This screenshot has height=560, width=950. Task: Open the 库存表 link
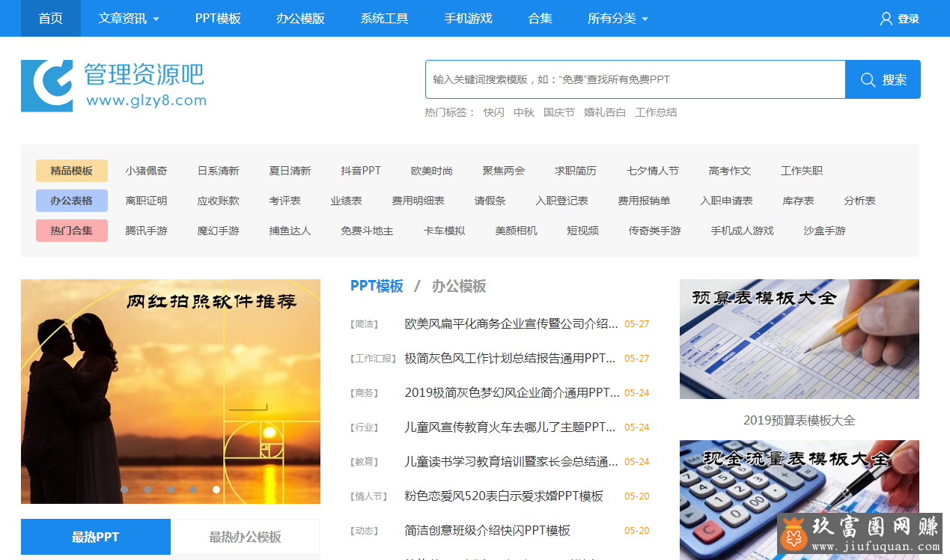point(798,201)
